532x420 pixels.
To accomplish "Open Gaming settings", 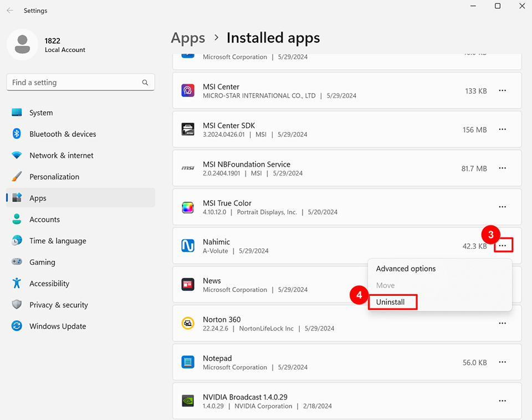I will (x=81, y=262).
